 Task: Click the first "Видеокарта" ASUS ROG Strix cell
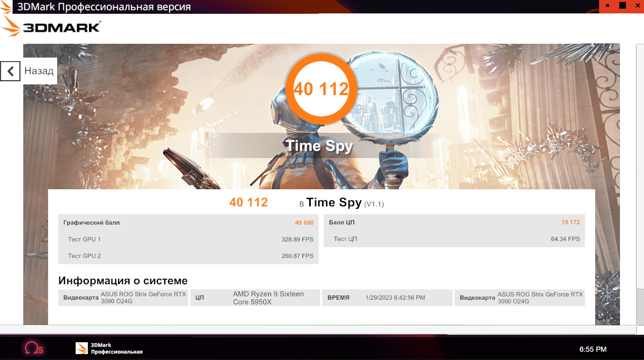click(x=123, y=298)
